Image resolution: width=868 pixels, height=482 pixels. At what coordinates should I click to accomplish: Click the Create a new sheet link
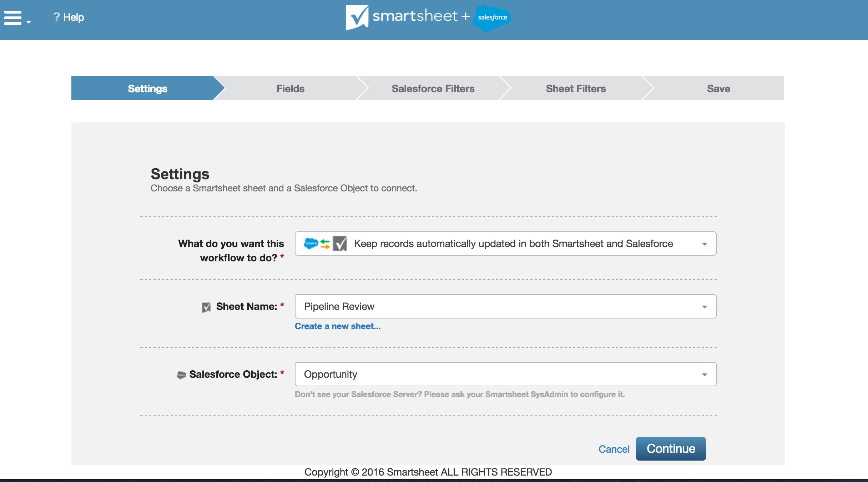pos(338,326)
